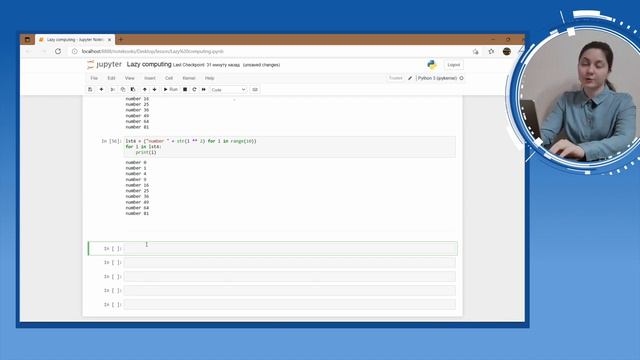Viewport: 640px width, 360px height.
Task: Click the kernel idle status circle
Action: [x=462, y=78]
